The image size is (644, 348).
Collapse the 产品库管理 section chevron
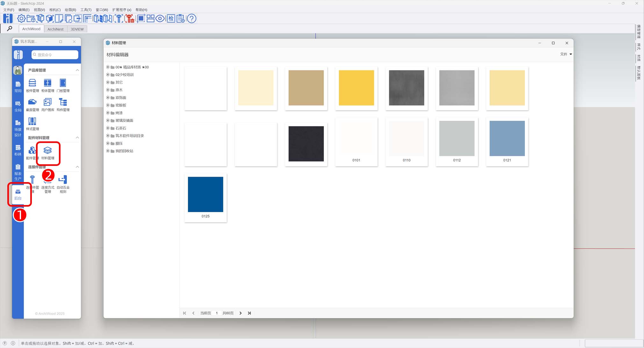pyautogui.click(x=77, y=70)
